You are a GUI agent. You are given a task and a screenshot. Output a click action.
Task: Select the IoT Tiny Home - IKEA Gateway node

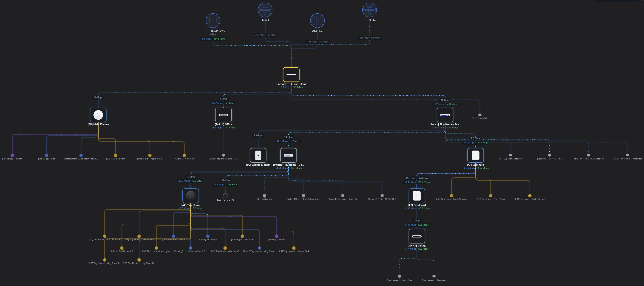click(x=588, y=155)
